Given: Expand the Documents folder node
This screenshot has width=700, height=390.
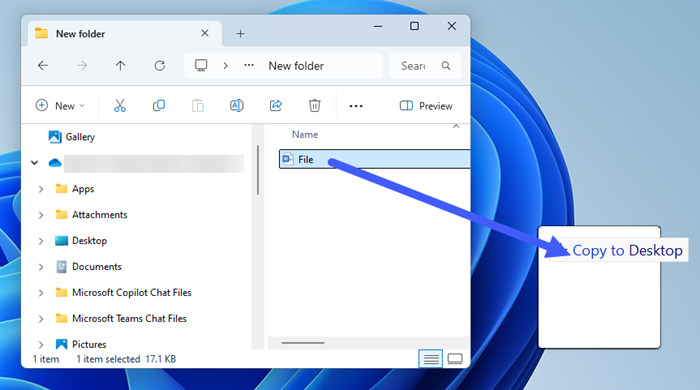Looking at the screenshot, I should [x=41, y=267].
